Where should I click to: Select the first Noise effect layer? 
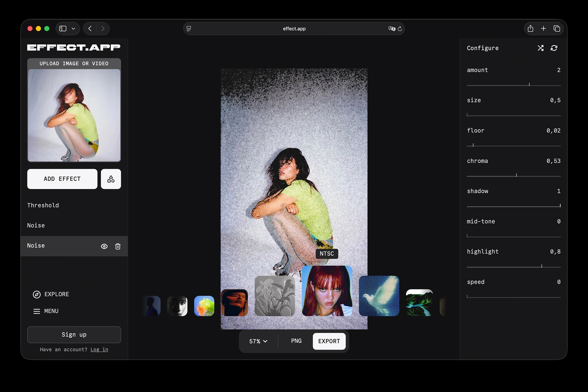pyautogui.click(x=36, y=225)
